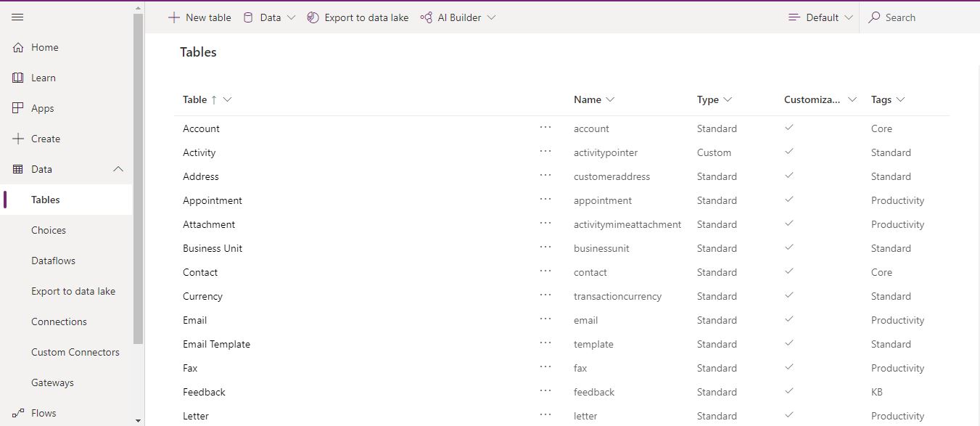Select the Flows icon in sidebar
Screen dimensions: 980x426
click(x=17, y=412)
